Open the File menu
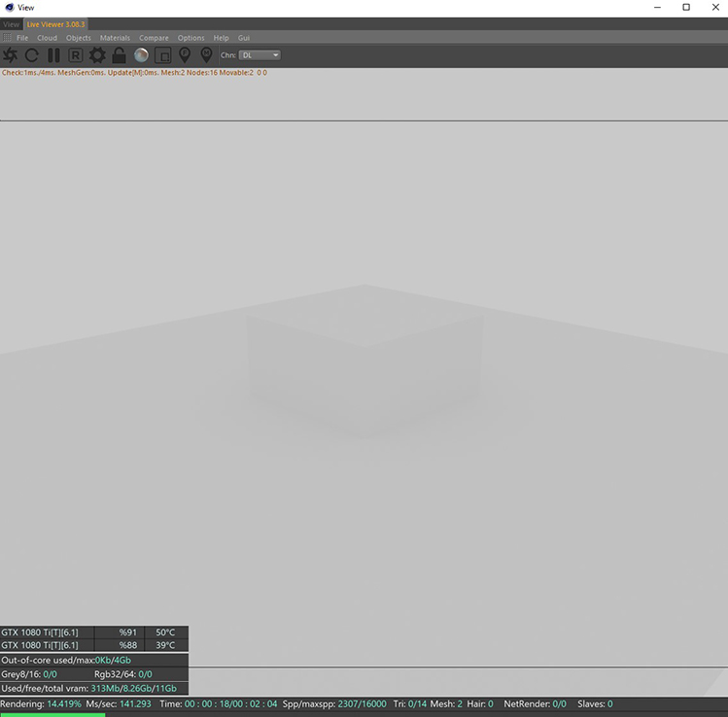The height and width of the screenshot is (717, 728). pos(22,38)
